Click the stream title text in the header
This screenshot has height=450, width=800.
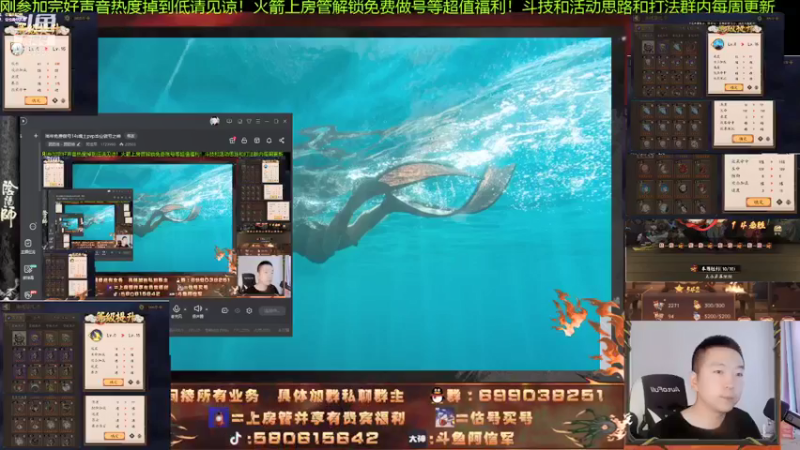point(83,136)
